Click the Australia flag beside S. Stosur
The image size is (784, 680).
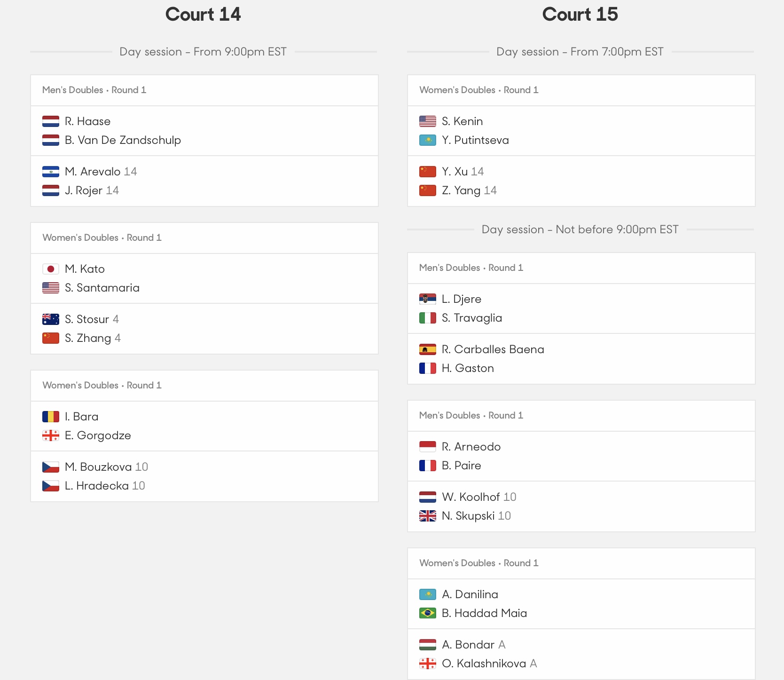click(51, 319)
